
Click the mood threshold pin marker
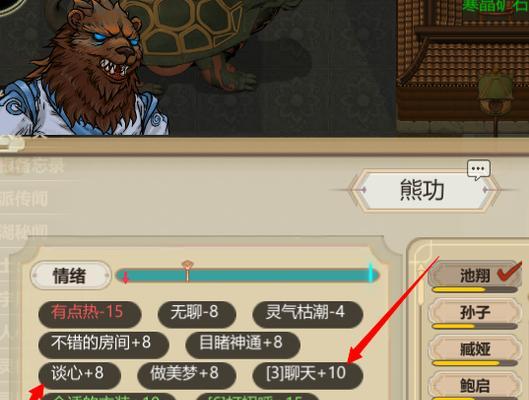pos(187,270)
